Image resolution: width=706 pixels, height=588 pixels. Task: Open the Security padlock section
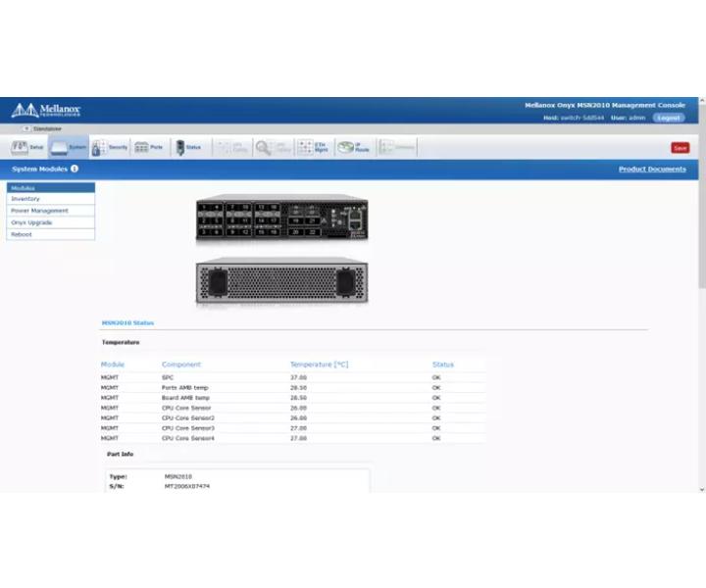coord(110,147)
